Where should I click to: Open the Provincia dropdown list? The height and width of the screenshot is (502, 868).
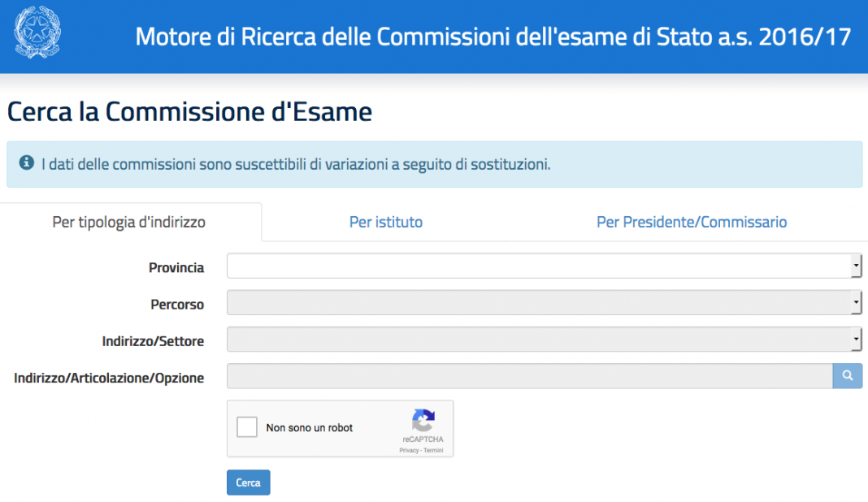click(545, 266)
